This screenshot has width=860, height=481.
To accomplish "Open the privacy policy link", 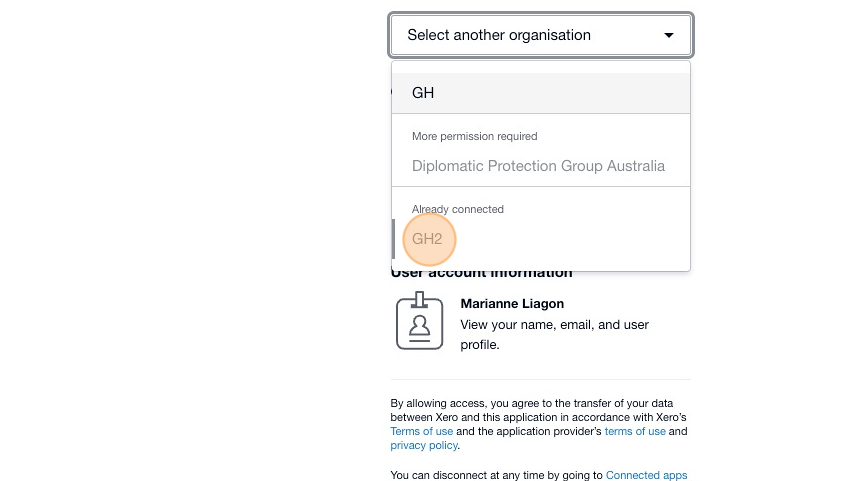I will [x=424, y=445].
